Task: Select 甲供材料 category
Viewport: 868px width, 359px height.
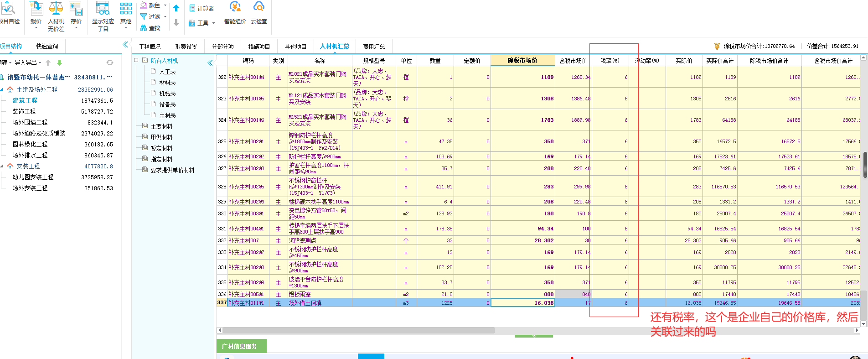Action: pos(162,137)
